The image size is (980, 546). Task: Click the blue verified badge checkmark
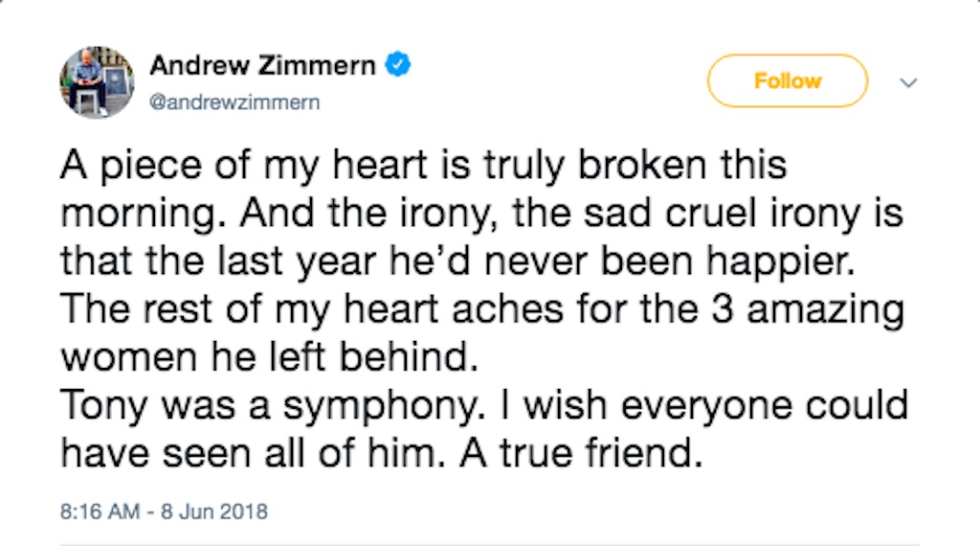point(398,66)
